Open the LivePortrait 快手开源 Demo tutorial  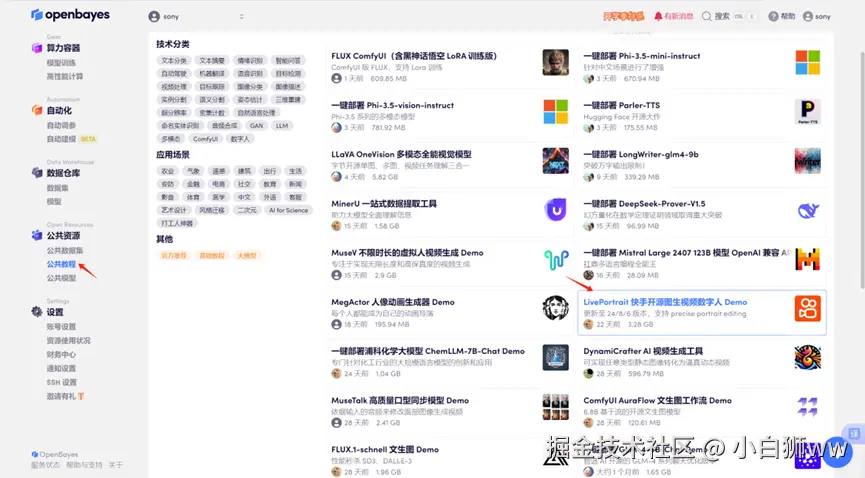[702, 313]
